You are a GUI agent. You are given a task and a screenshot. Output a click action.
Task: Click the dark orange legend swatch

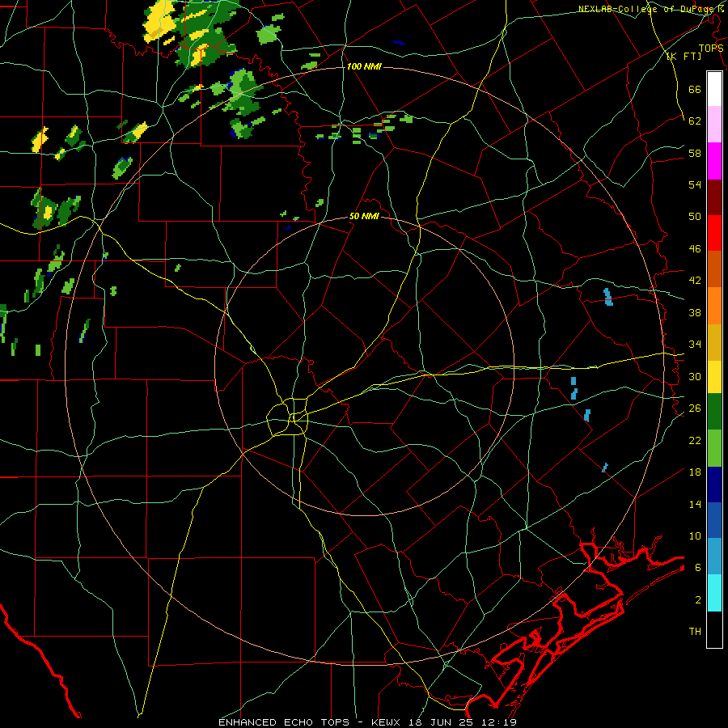click(x=714, y=269)
